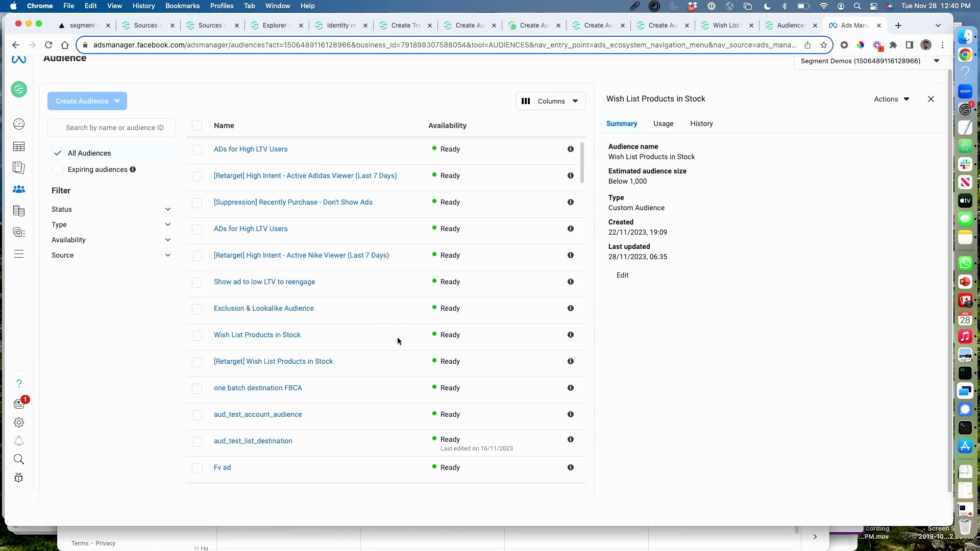980x551 pixels.
Task: Open the sidebar bug report icon
Action: [x=19, y=478]
